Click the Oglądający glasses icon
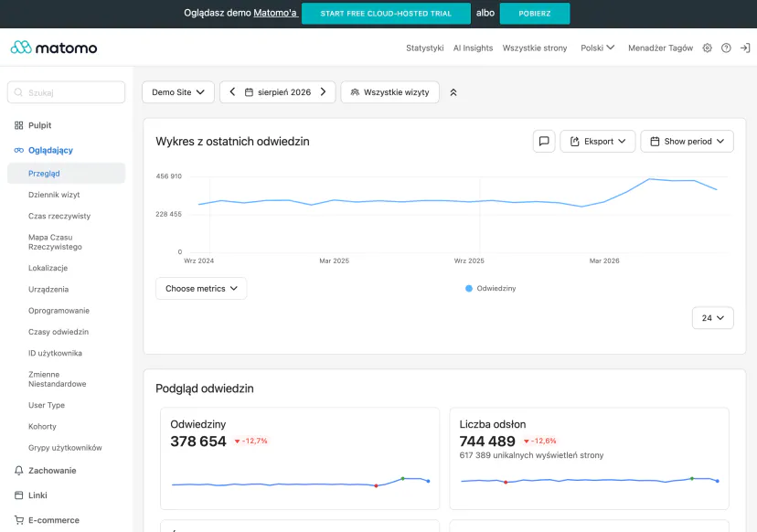The width and height of the screenshot is (757, 532). pos(19,150)
